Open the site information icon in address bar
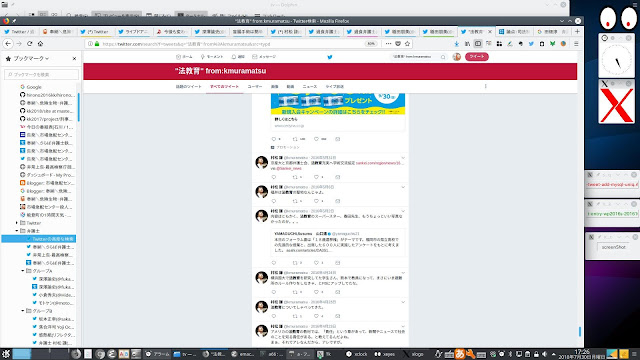The image size is (640, 360). click(90, 44)
